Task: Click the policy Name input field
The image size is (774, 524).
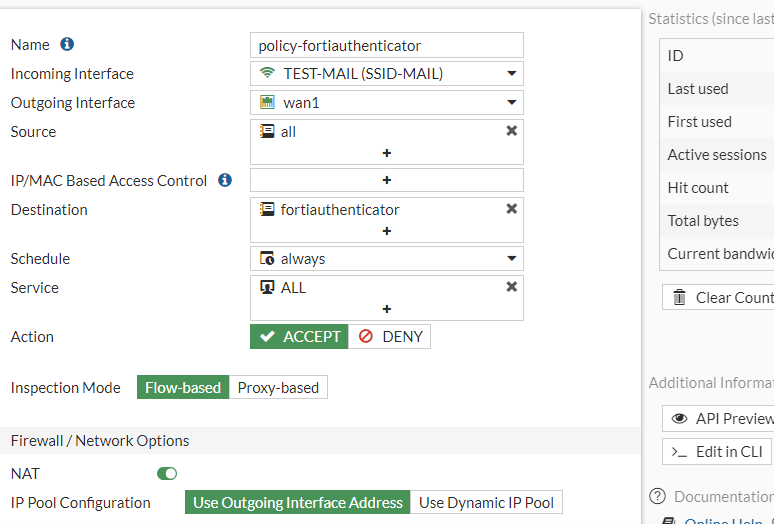Action: 386,45
